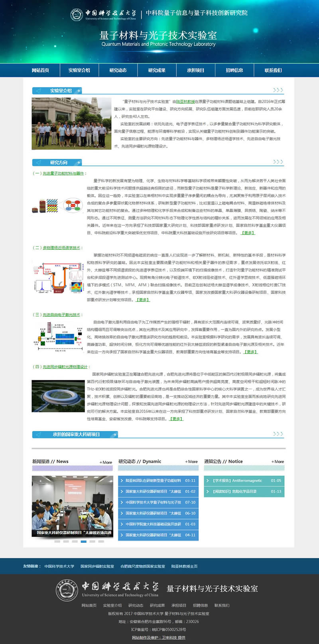Open the 招聘信息 navigation menu item

click(234, 70)
